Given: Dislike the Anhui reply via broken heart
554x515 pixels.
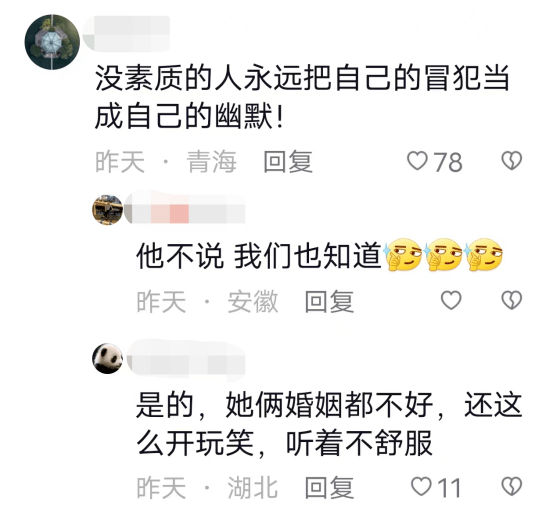Looking at the screenshot, I should pos(512,301).
